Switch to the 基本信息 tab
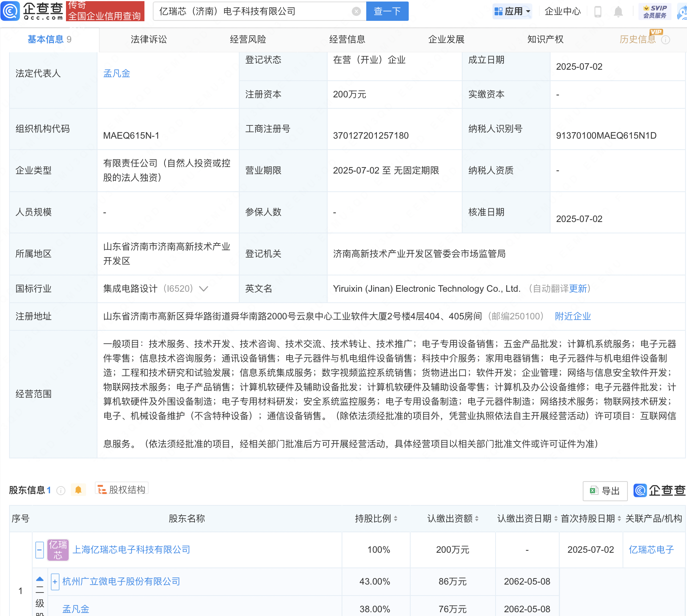Screen dimensions: 687x616 (50, 39)
